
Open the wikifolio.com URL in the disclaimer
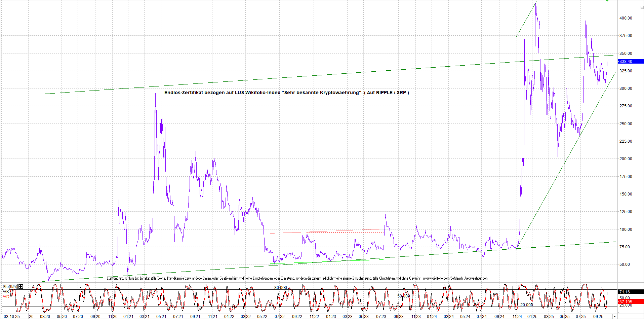tap(455, 278)
